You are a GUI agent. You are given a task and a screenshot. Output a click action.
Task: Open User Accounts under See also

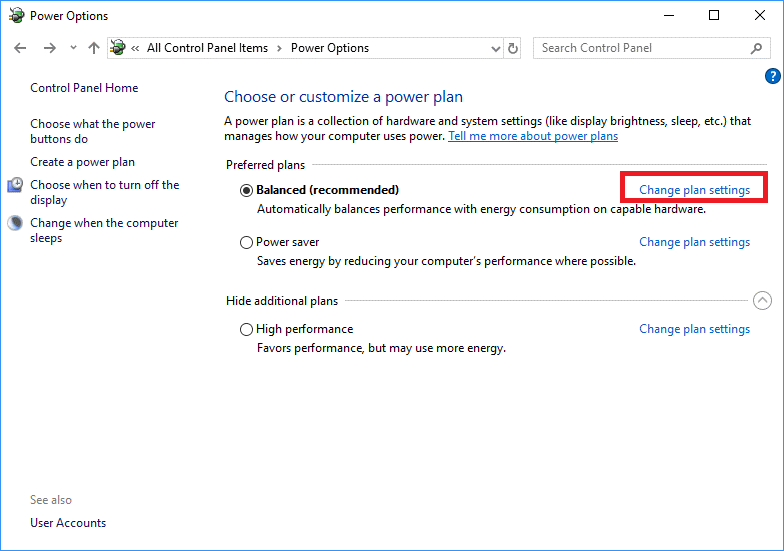pos(68,523)
